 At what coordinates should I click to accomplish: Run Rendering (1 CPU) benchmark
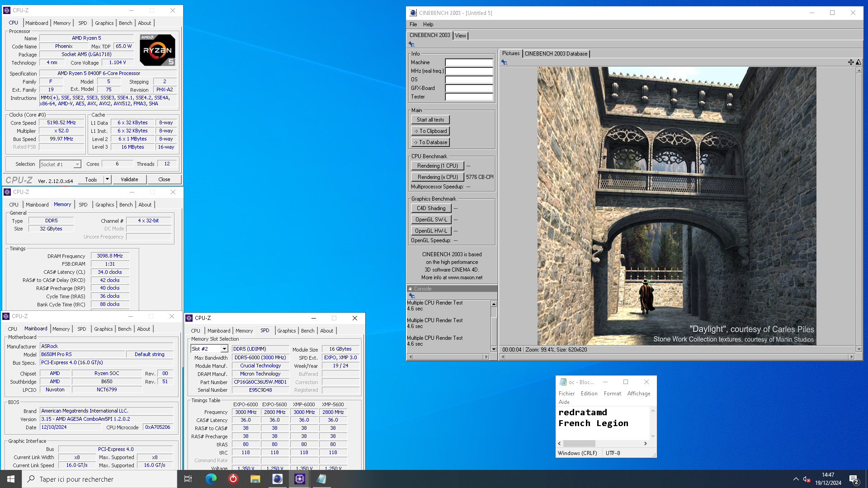pos(437,166)
